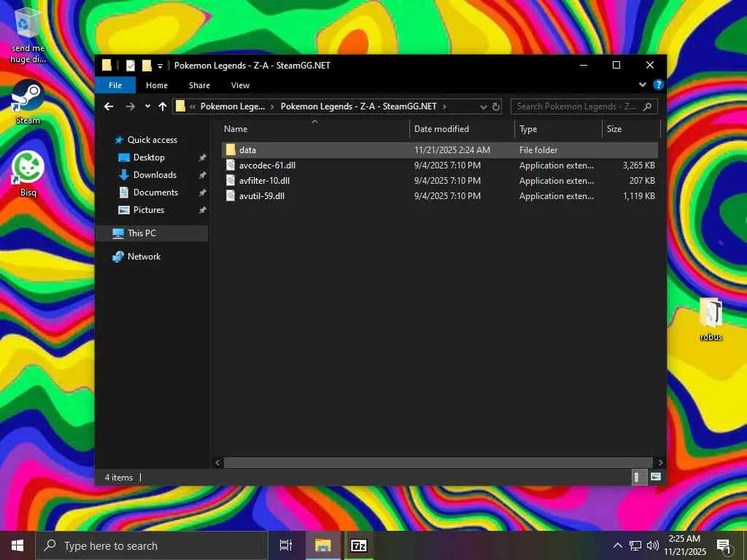Screen dimensions: 747x560
Task: Click the search magnifier icon in Explorer
Action: (648, 106)
